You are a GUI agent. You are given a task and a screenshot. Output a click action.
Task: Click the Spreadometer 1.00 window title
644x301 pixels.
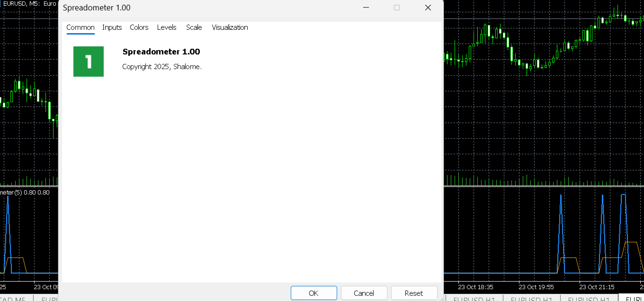click(97, 8)
